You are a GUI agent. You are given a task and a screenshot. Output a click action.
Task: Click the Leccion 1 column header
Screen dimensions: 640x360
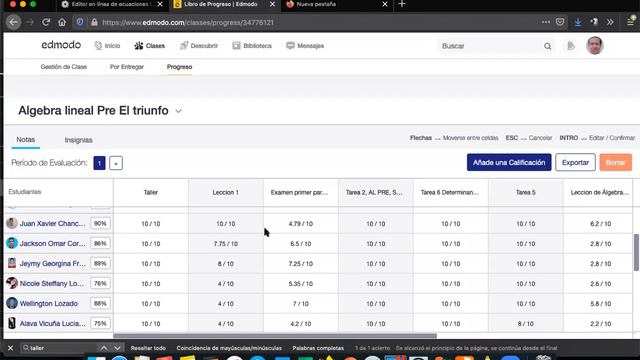(225, 192)
